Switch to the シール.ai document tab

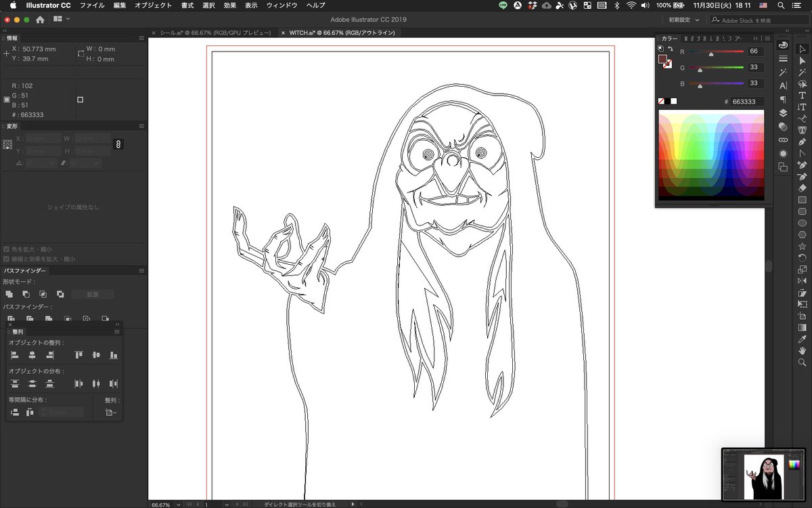[x=215, y=33]
